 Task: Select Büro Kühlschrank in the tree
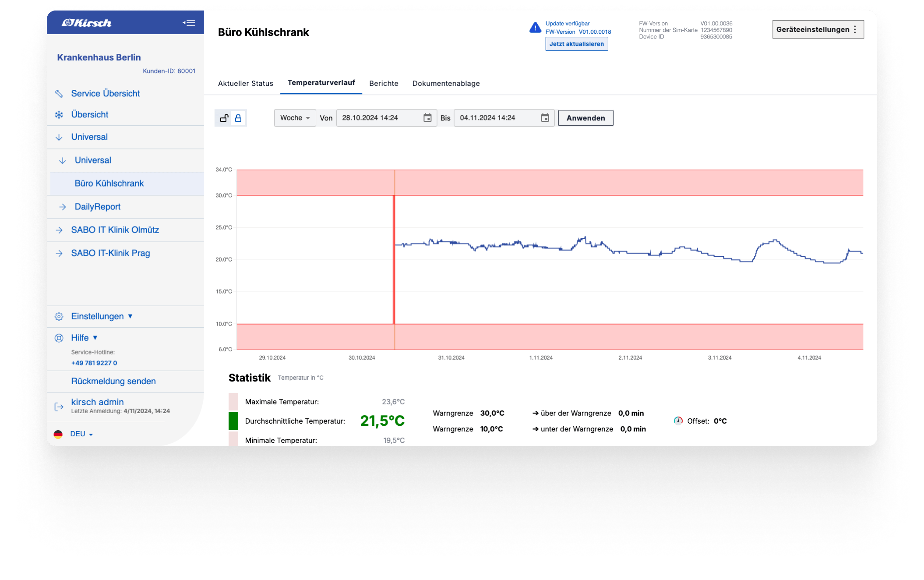pyautogui.click(x=127, y=184)
